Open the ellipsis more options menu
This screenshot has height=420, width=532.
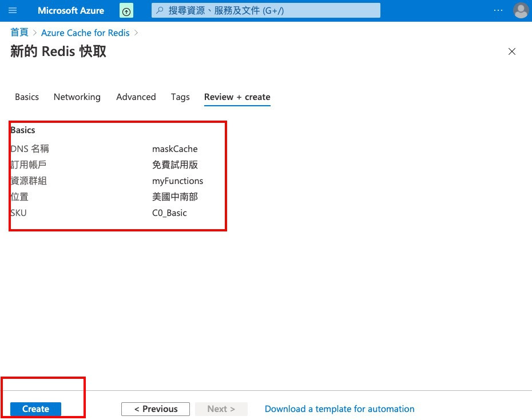(498, 10)
